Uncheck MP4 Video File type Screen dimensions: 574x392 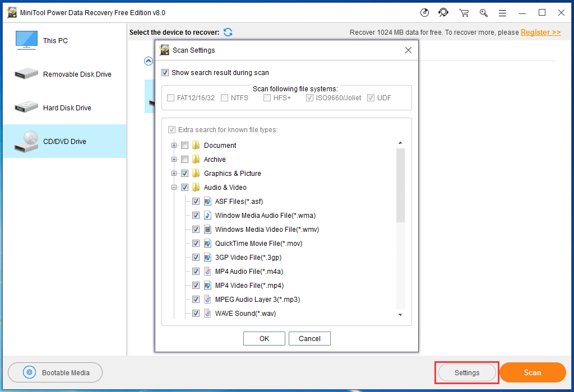[x=196, y=285]
